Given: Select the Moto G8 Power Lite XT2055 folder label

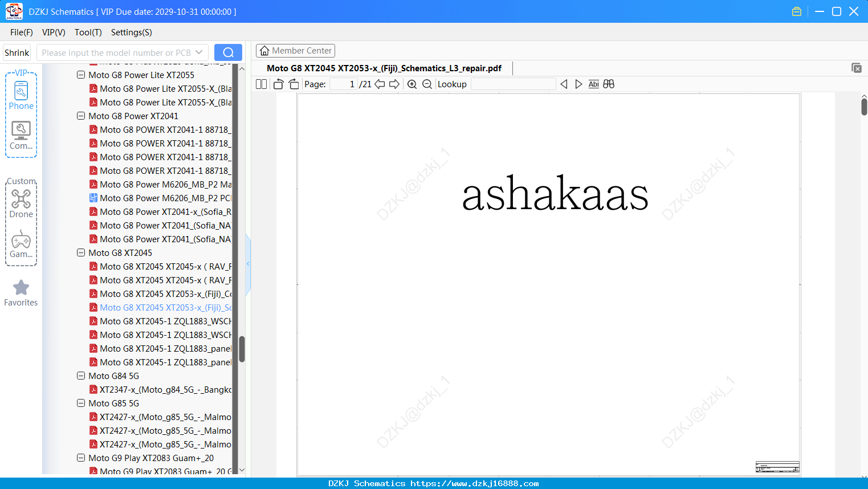Looking at the screenshot, I should coord(141,75).
